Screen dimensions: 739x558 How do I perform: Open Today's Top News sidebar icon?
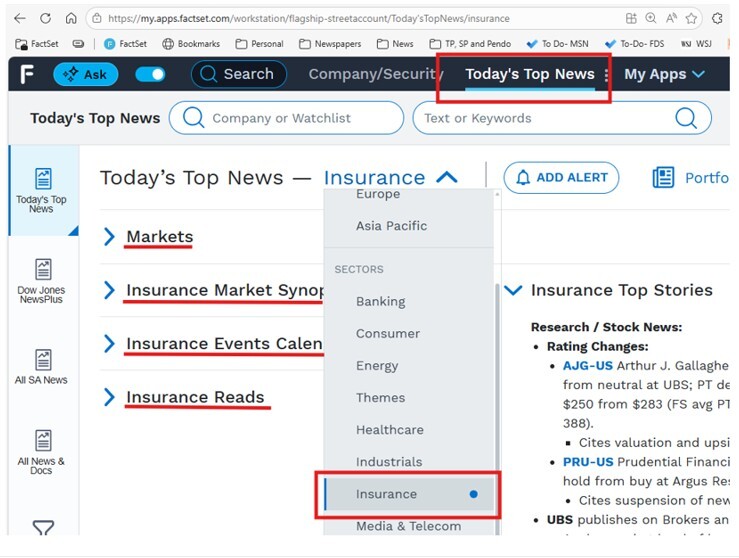click(x=41, y=190)
